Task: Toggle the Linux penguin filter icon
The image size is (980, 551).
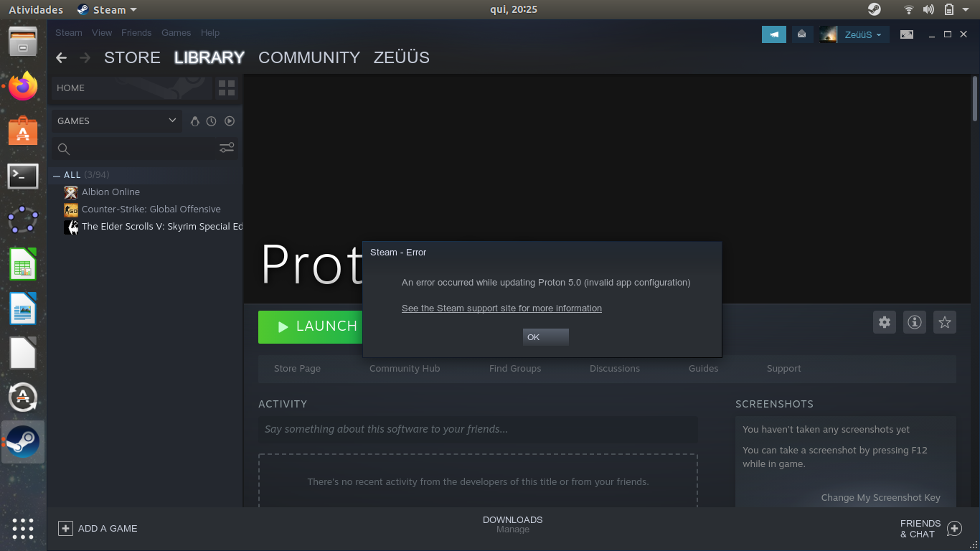Action: pos(194,121)
